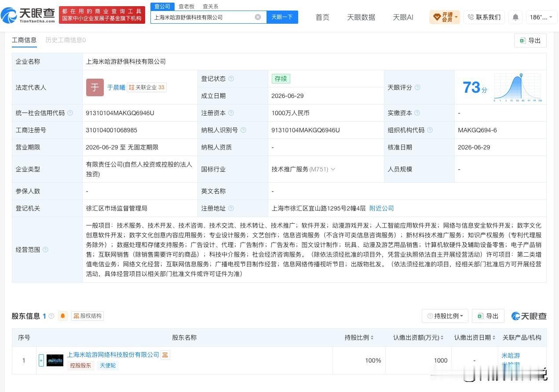This screenshot has width=559, height=392.
Task: Click the help icon beside 纳税人识别号
Action: 243,130
